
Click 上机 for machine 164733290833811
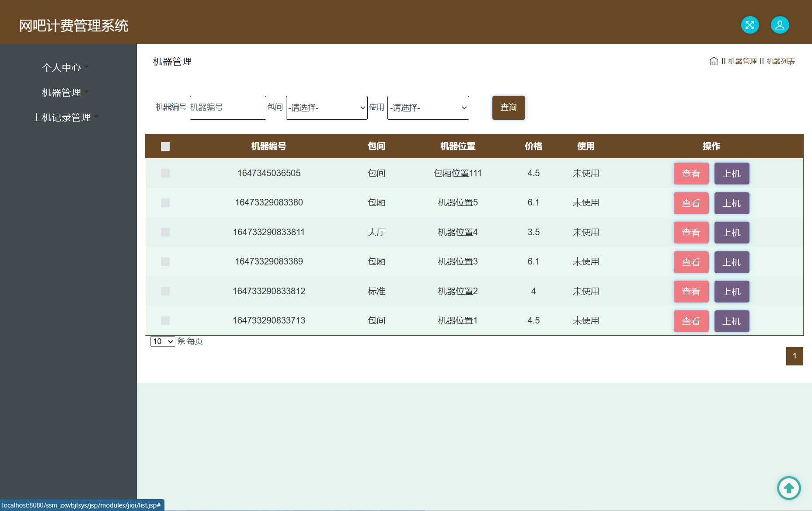(732, 233)
